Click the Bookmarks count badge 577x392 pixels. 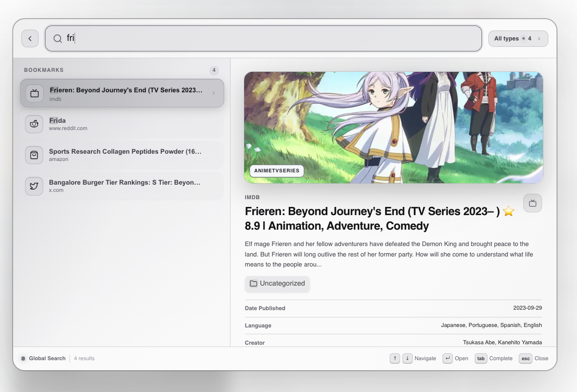(x=214, y=70)
